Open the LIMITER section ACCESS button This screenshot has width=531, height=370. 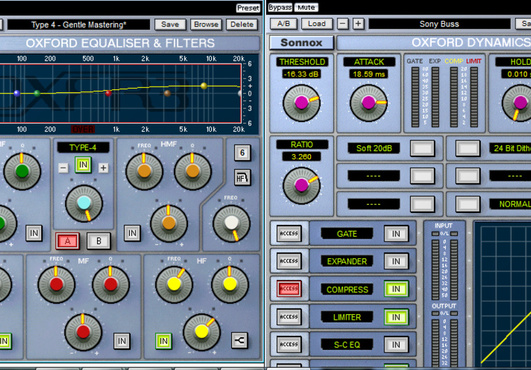[289, 317]
